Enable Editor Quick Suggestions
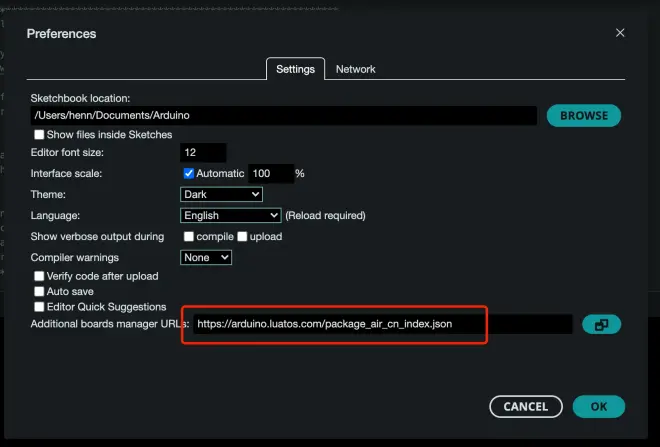The image size is (660, 447). pyautogui.click(x=40, y=307)
